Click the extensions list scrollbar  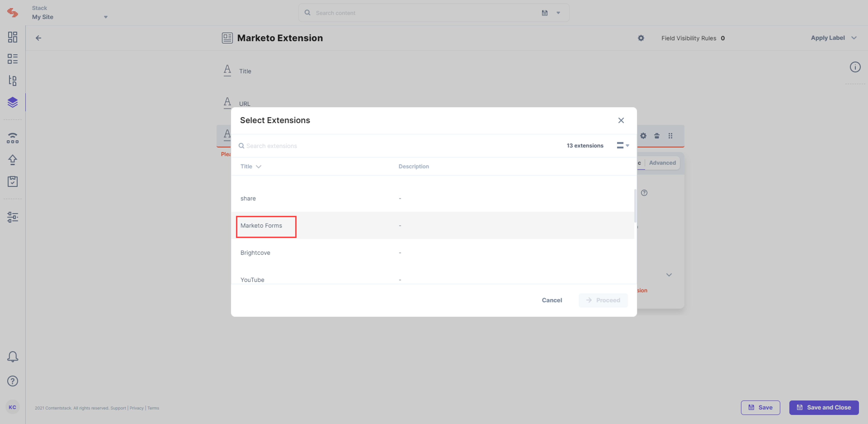(635, 206)
